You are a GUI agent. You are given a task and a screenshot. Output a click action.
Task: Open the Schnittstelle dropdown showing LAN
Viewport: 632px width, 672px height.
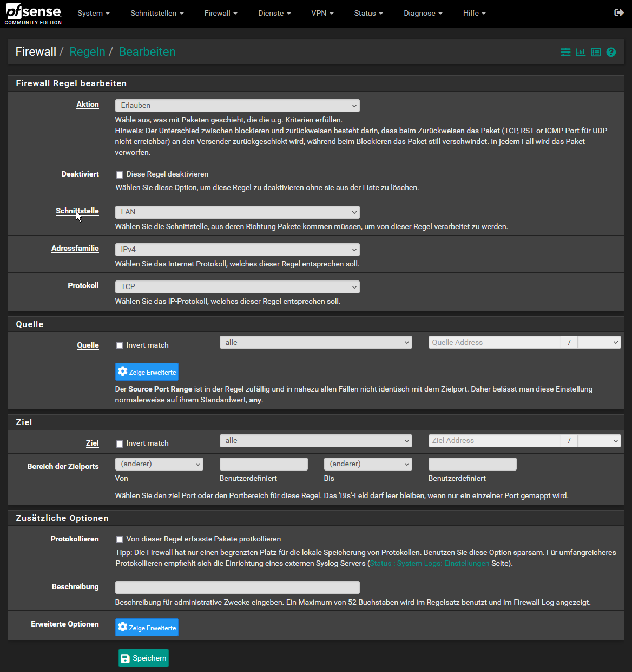(x=238, y=212)
